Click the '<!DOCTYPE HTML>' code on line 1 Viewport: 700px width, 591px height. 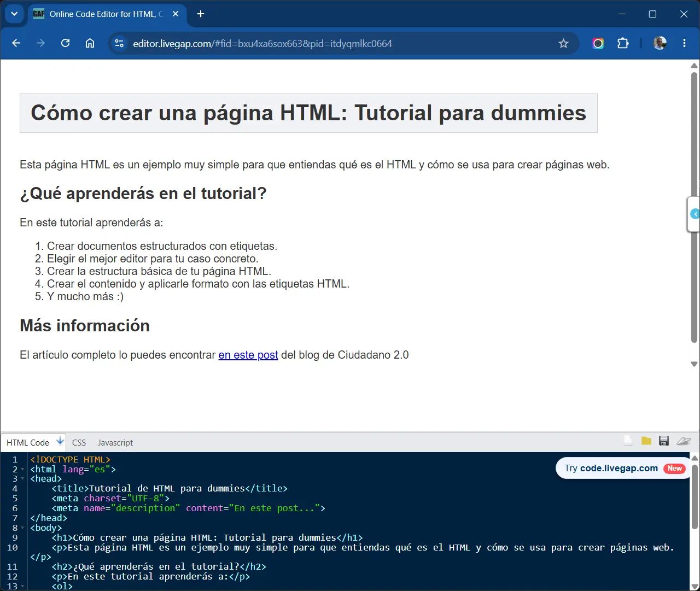coord(71,459)
